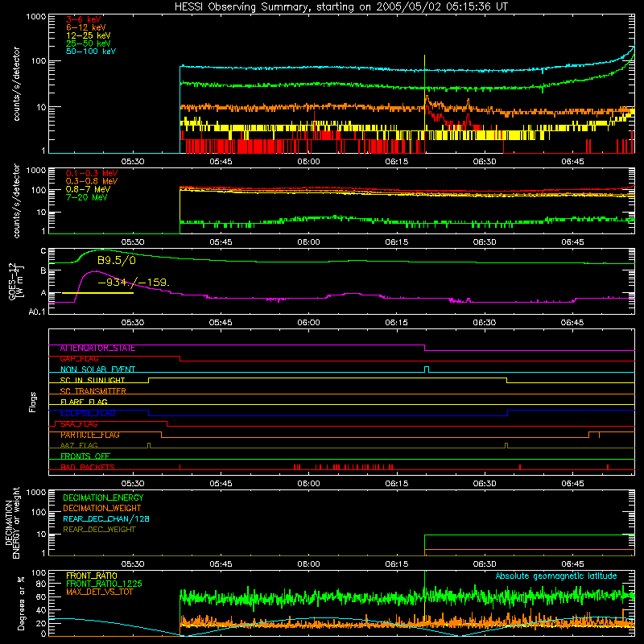Click the ECLIPSE_FLAG label
644x644 pixels.
click(88, 413)
